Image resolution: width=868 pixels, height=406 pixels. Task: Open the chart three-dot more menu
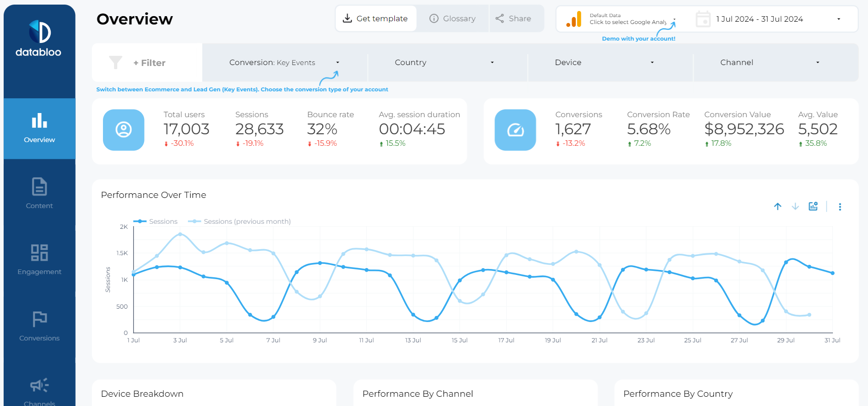(x=840, y=207)
